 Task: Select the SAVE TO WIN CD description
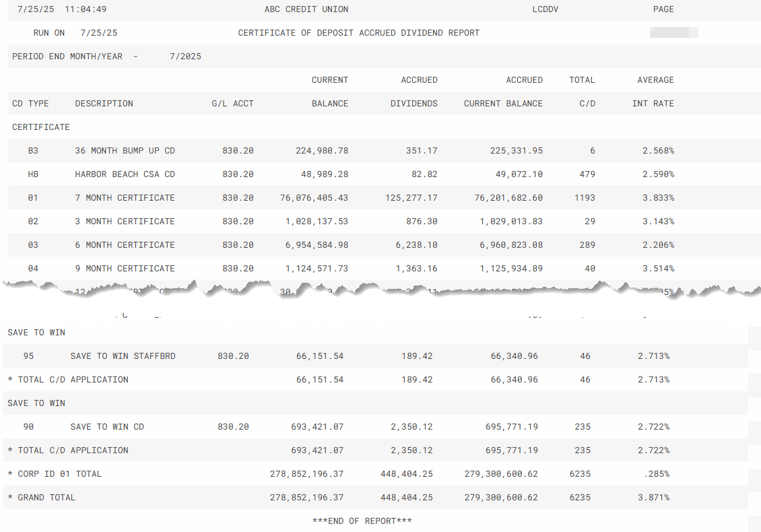tap(107, 427)
